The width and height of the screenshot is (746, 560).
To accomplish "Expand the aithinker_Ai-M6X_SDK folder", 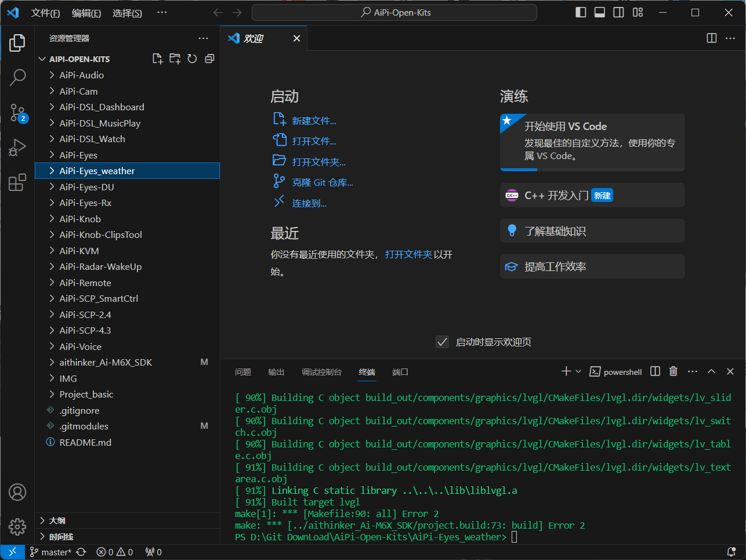I will click(x=128, y=362).
